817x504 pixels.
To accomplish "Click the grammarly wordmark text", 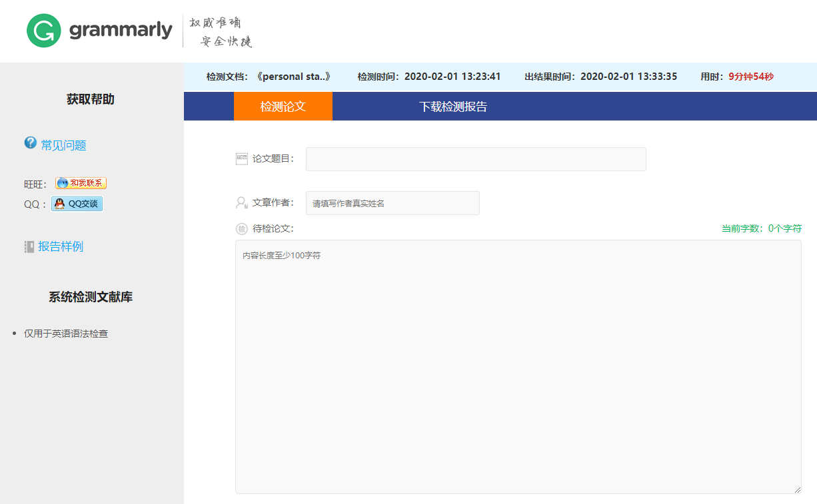I will 121,31.
